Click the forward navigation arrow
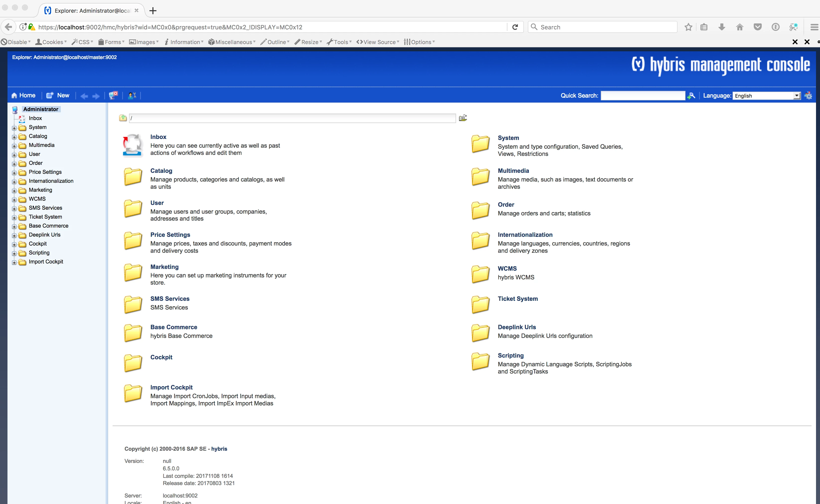 coord(96,96)
